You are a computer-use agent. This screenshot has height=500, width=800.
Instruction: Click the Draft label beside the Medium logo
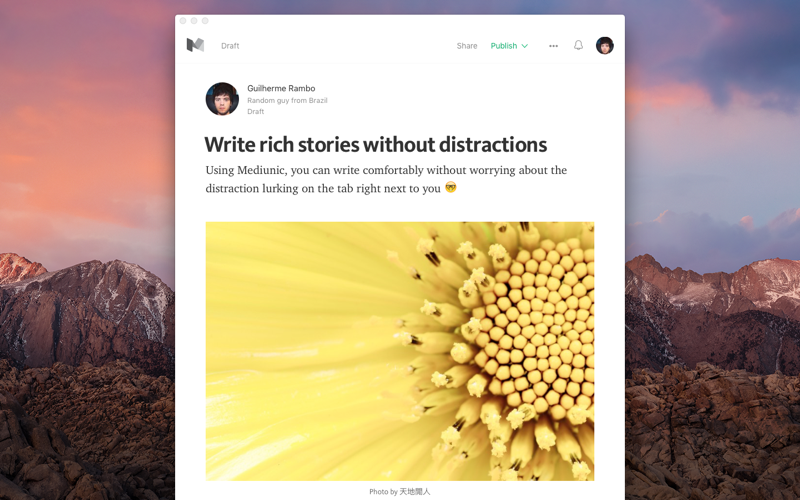click(230, 46)
